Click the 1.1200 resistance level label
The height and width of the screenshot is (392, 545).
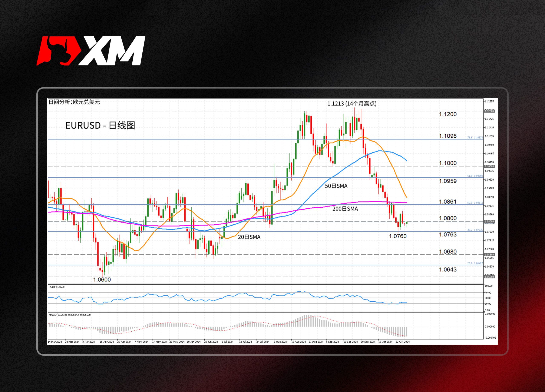pos(447,114)
